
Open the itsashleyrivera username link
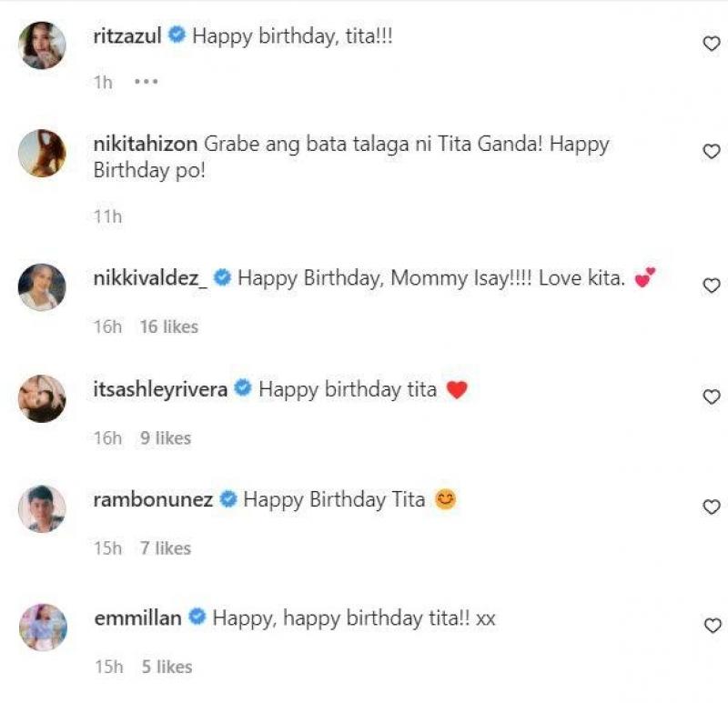click(x=160, y=389)
